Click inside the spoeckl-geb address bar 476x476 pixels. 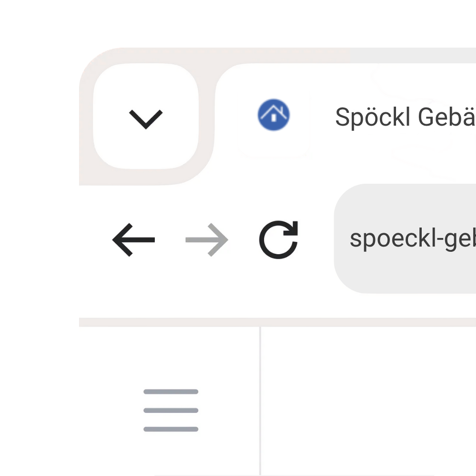coord(414,238)
